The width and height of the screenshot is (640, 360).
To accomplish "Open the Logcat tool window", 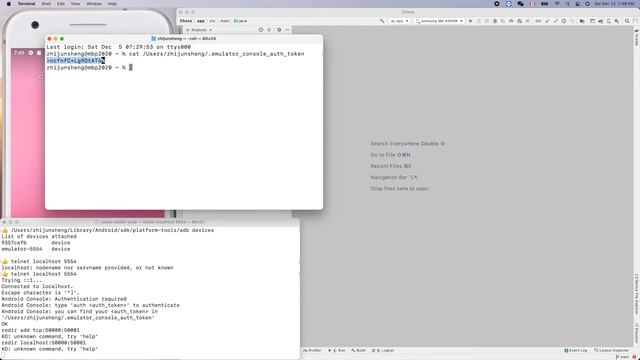I will 383,350.
